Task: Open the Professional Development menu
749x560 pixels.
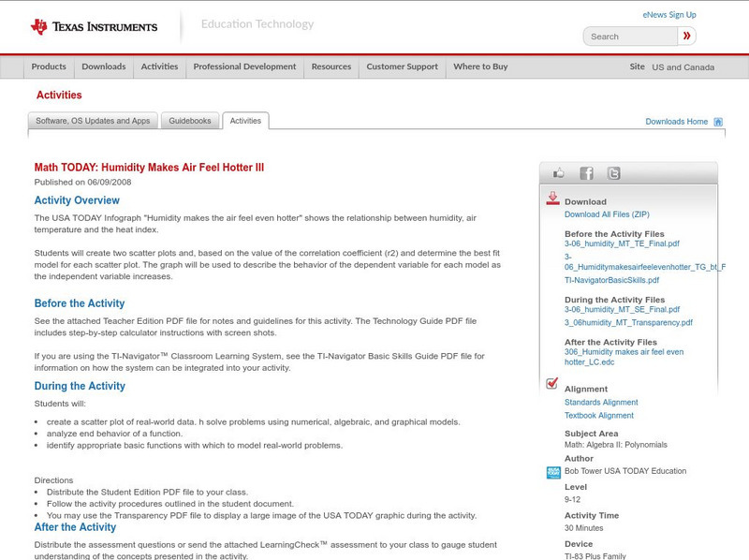Action: [x=244, y=66]
